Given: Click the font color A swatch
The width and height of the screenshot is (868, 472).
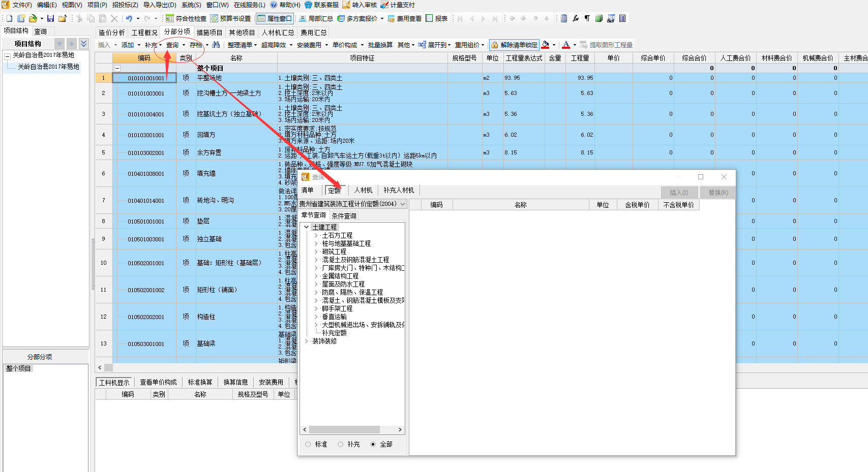Looking at the screenshot, I should coord(566,45).
